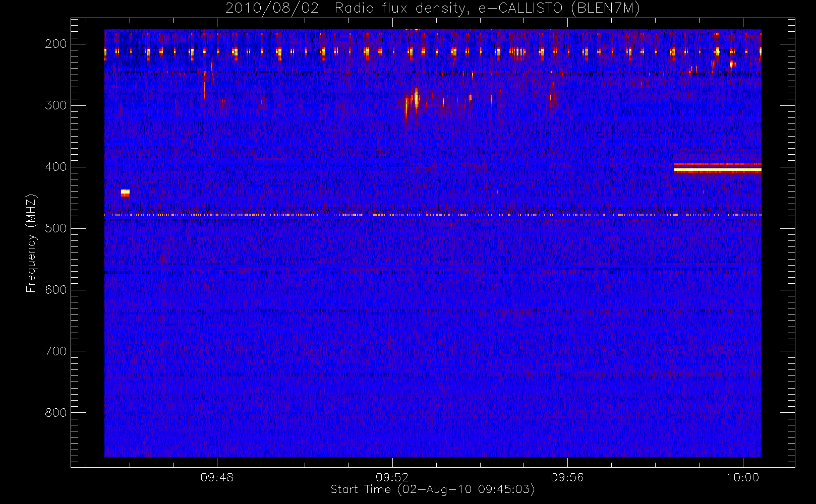This screenshot has width=816, height=504.
Task: Click the 09:48 time tick label
Action: 217,477
